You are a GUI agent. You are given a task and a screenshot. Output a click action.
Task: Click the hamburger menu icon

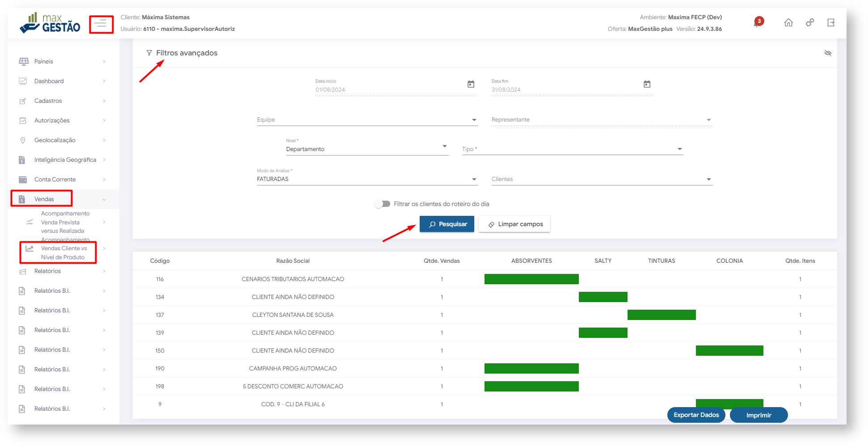coord(101,24)
